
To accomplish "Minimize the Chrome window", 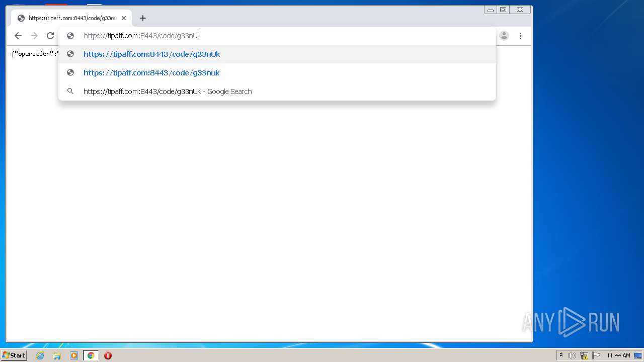I will pyautogui.click(x=491, y=10).
